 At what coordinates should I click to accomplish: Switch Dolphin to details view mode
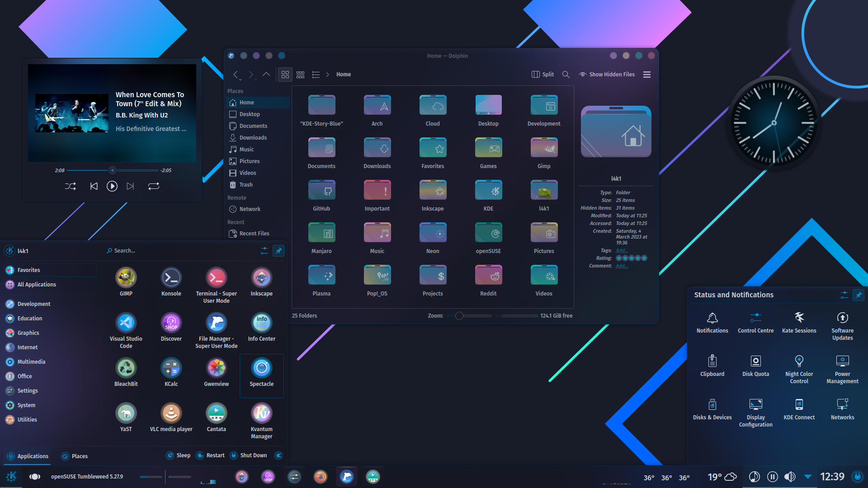tap(316, 75)
